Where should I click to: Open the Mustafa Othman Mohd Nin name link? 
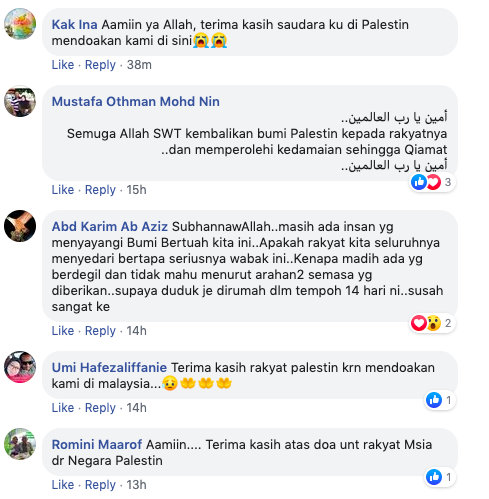tap(136, 101)
